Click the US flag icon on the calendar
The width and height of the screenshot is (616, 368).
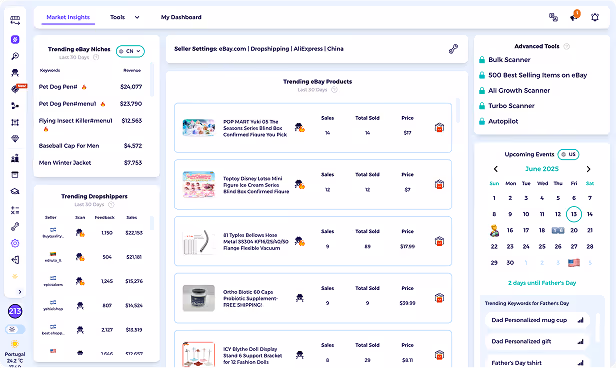point(574,263)
